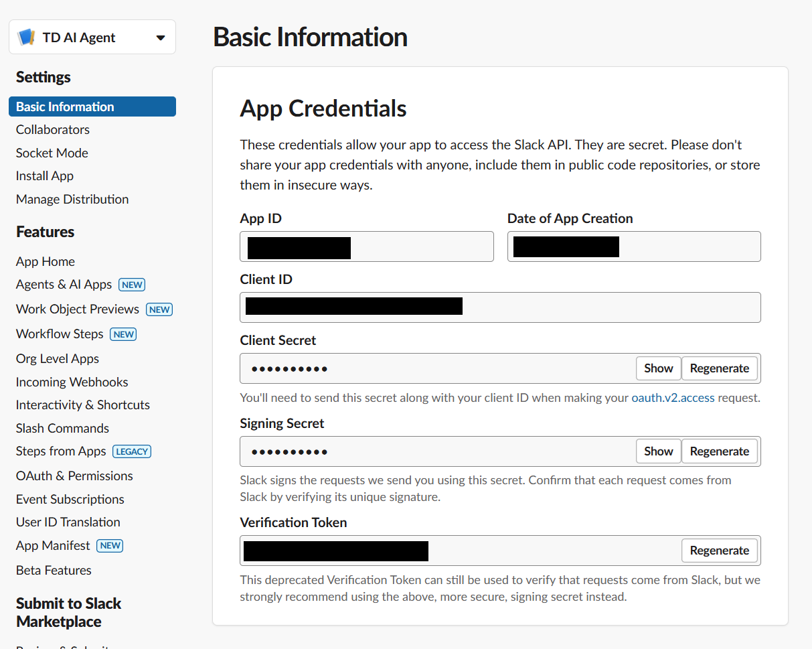
Task: Go to Slash Commands
Action: pos(62,428)
